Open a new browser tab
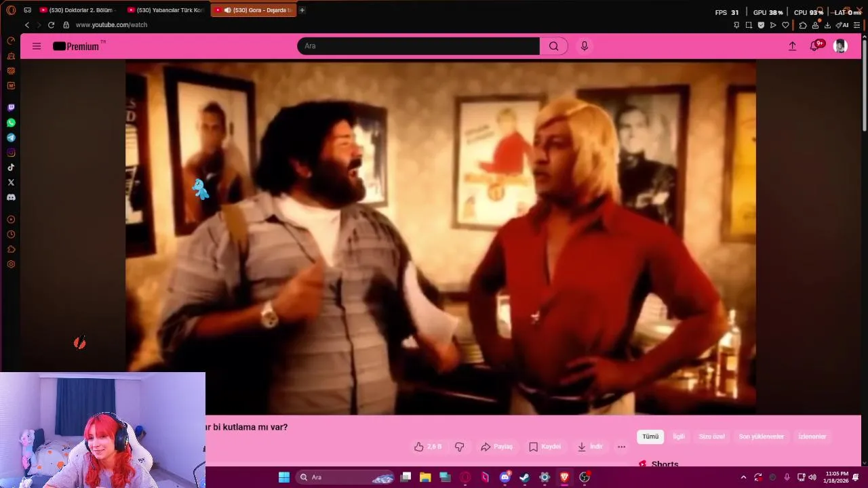Image resolution: width=868 pixels, height=488 pixels. [302, 10]
